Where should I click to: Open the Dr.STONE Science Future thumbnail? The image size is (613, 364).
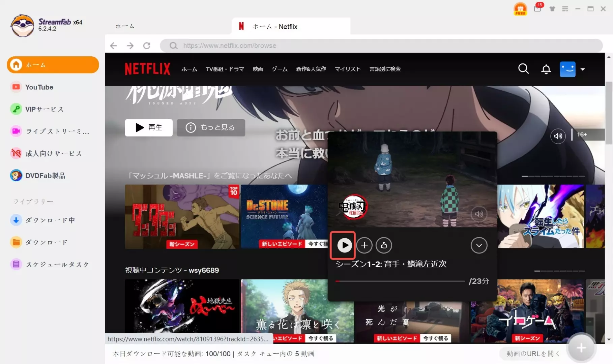[x=284, y=216]
